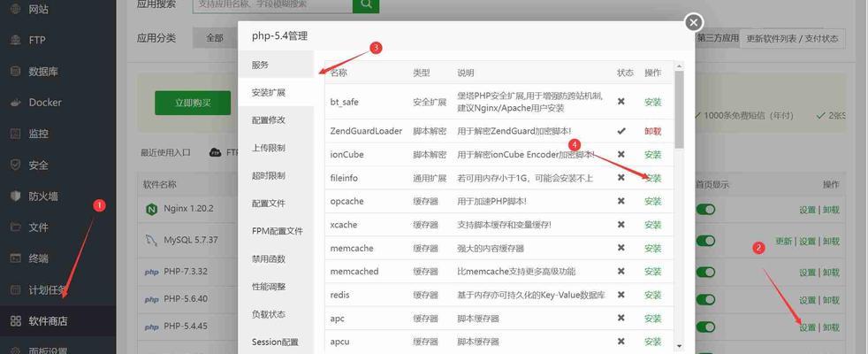Open the 超时限制 tab
868x354 pixels.
276,175
